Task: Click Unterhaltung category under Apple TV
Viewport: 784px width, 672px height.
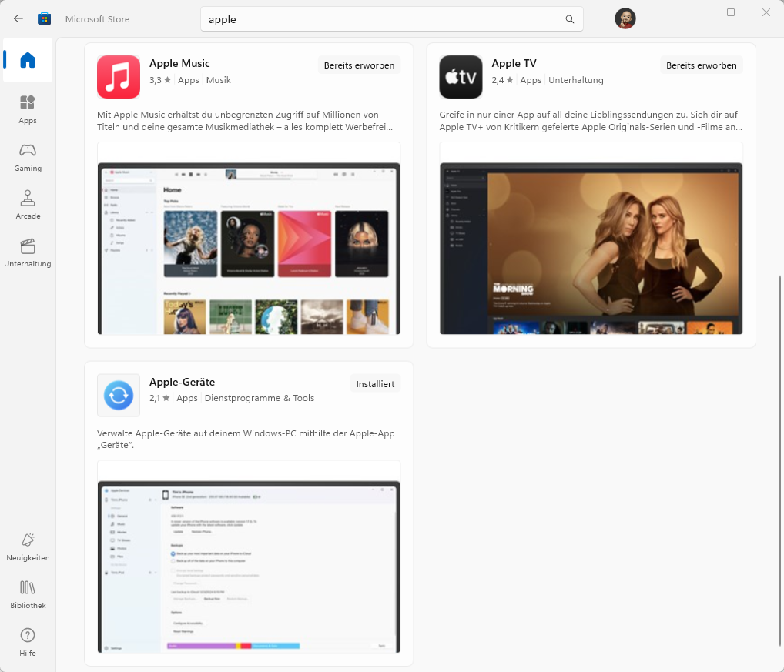Action: tap(575, 80)
